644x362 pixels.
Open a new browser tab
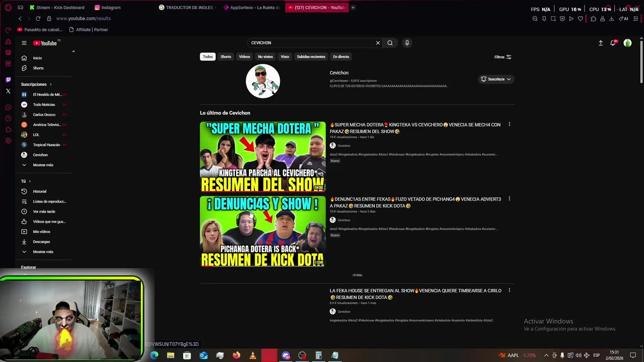pos(353,8)
